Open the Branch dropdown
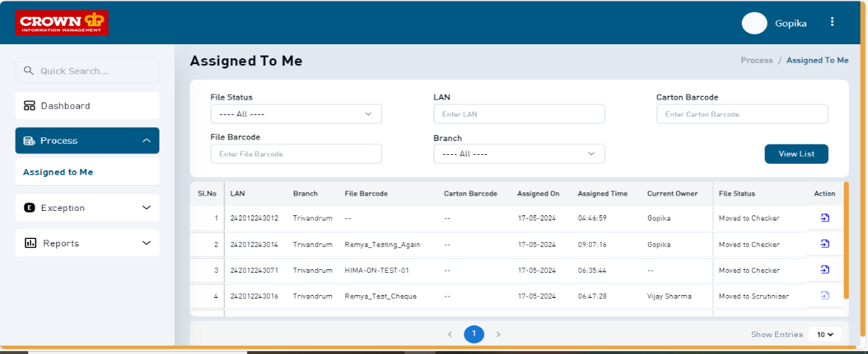Viewport: 868px width, 354px height. 519,153
